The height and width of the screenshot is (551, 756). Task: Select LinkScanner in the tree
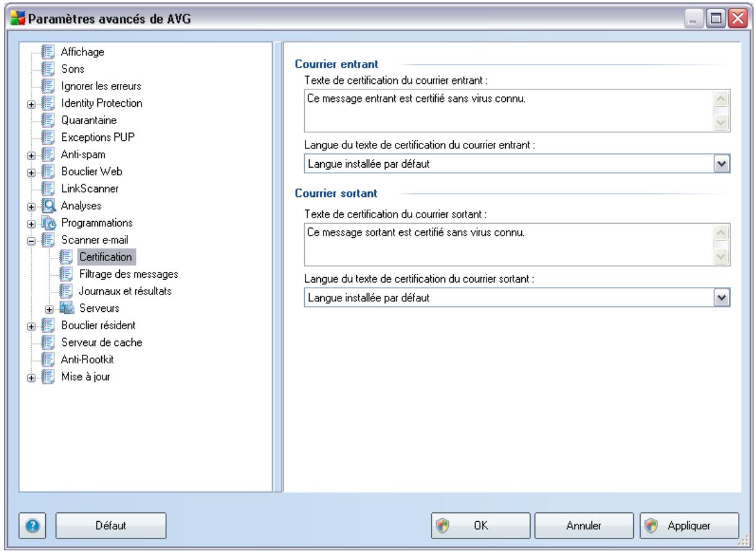(89, 188)
